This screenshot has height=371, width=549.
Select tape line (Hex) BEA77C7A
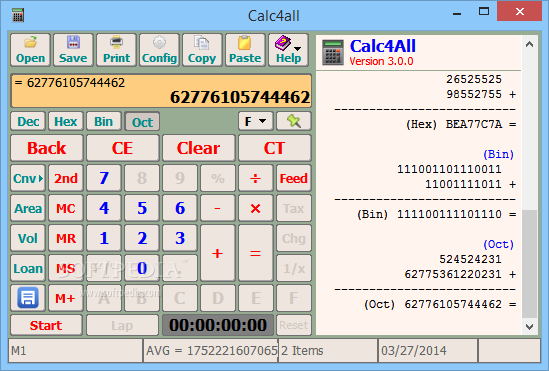[461, 124]
